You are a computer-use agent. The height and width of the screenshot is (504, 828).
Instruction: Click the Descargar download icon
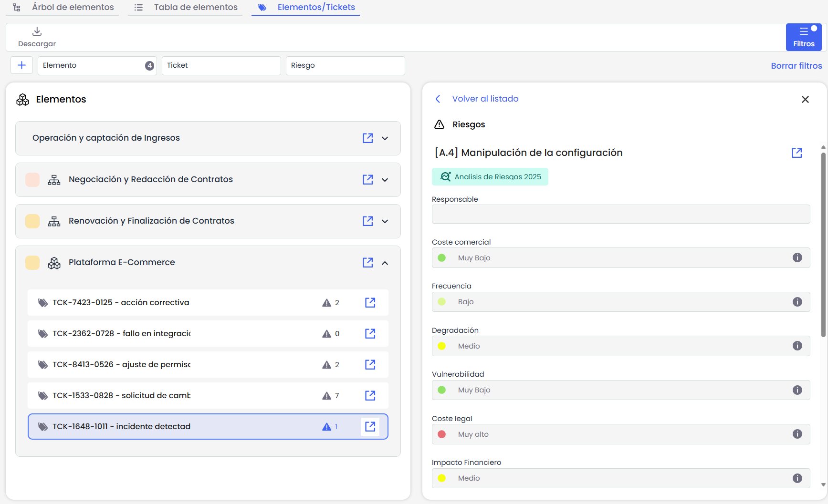coord(37,31)
